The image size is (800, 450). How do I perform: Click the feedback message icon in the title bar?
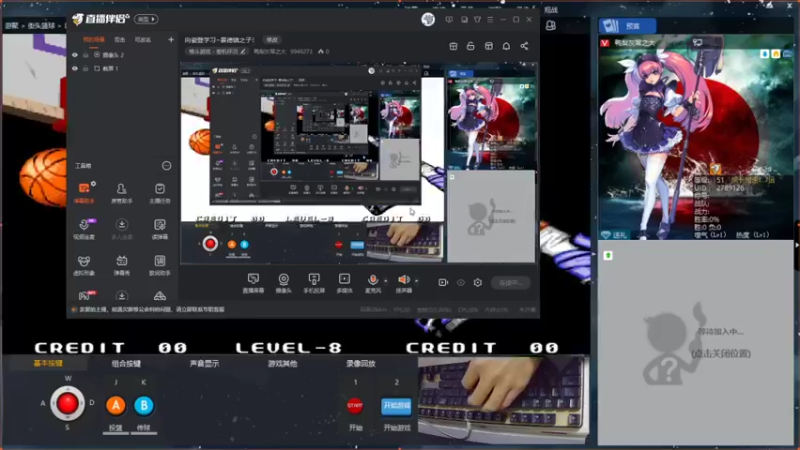[x=449, y=19]
